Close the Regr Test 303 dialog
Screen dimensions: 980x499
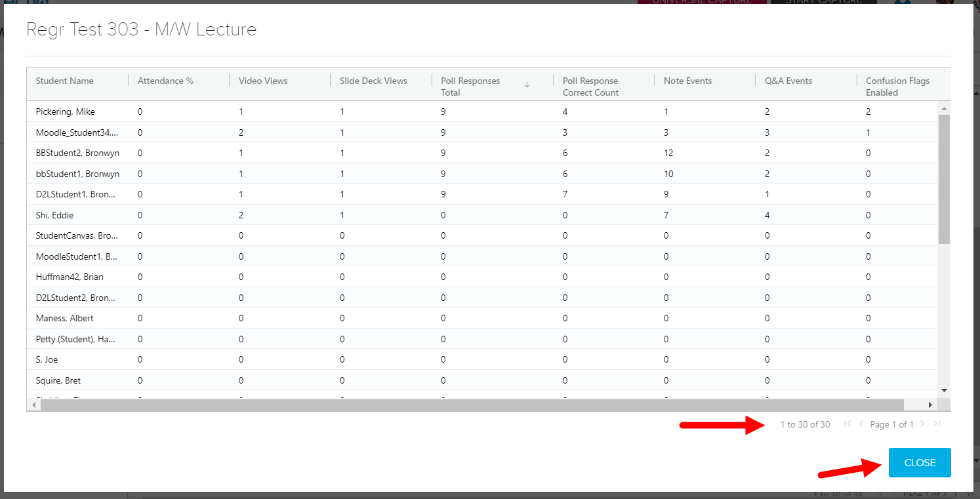click(x=920, y=462)
